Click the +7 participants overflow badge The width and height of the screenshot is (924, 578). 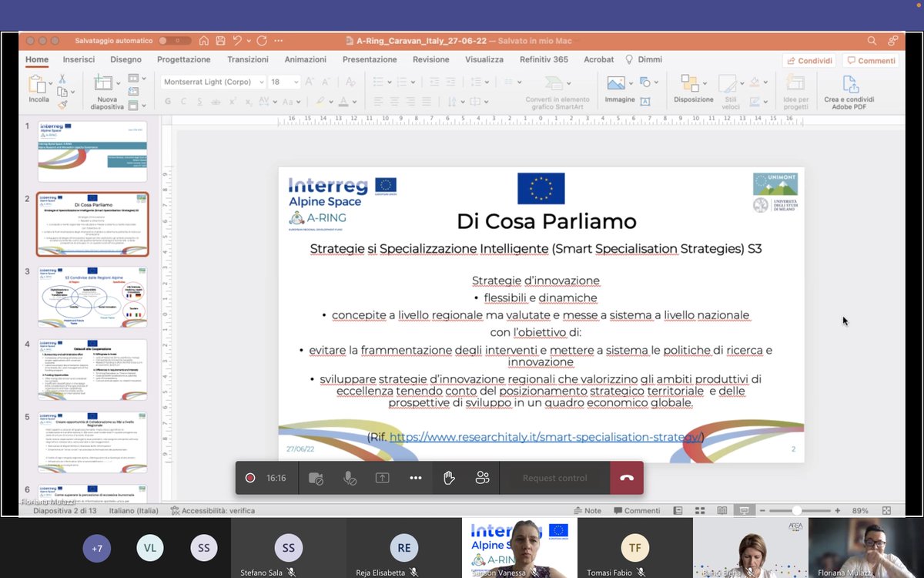pos(96,549)
